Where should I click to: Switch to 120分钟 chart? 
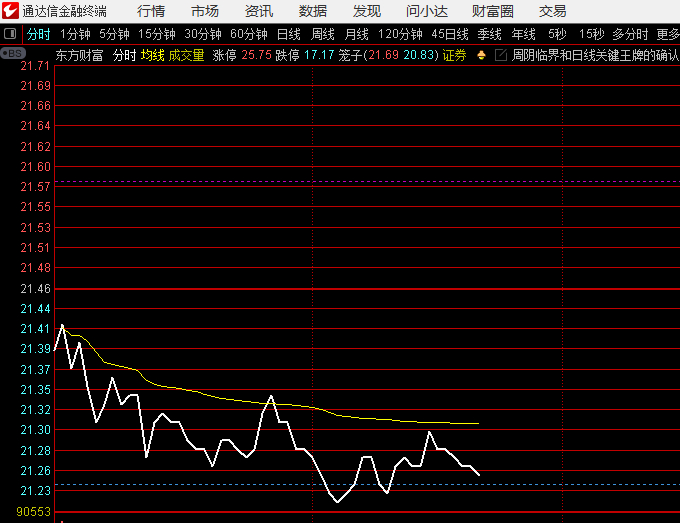[x=400, y=34]
